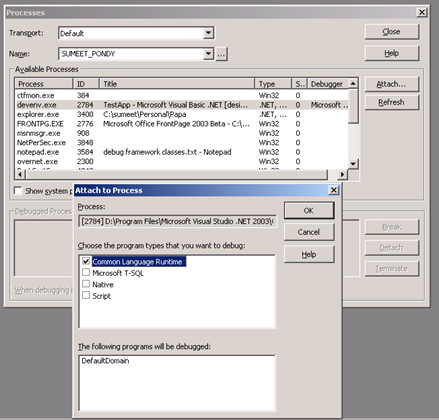
Task: Click the process list scroll down arrow
Action: [353, 164]
